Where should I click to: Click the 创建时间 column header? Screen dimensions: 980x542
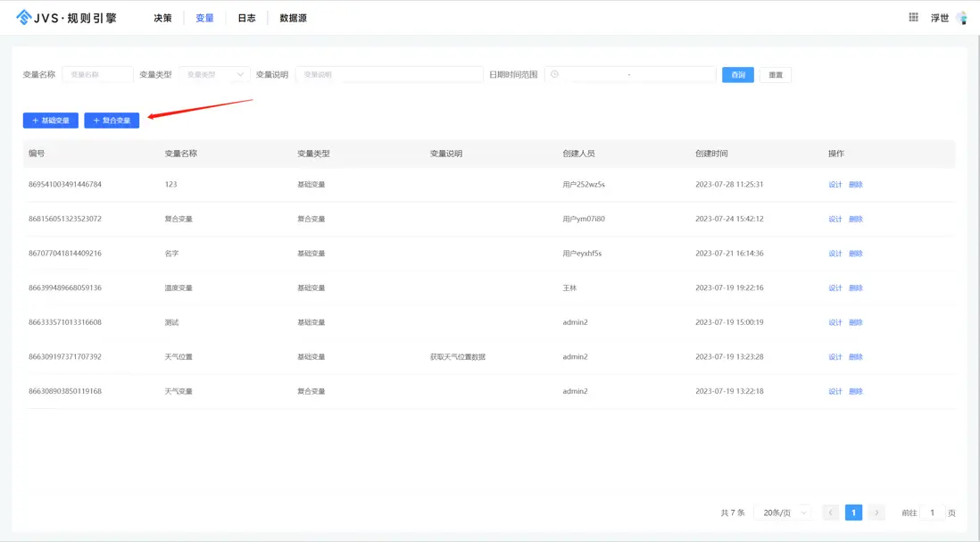click(x=711, y=154)
